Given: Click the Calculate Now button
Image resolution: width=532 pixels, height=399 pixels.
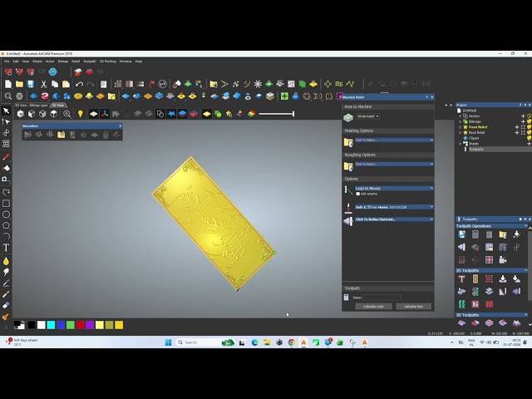Looking at the screenshot, I should pos(414,307).
